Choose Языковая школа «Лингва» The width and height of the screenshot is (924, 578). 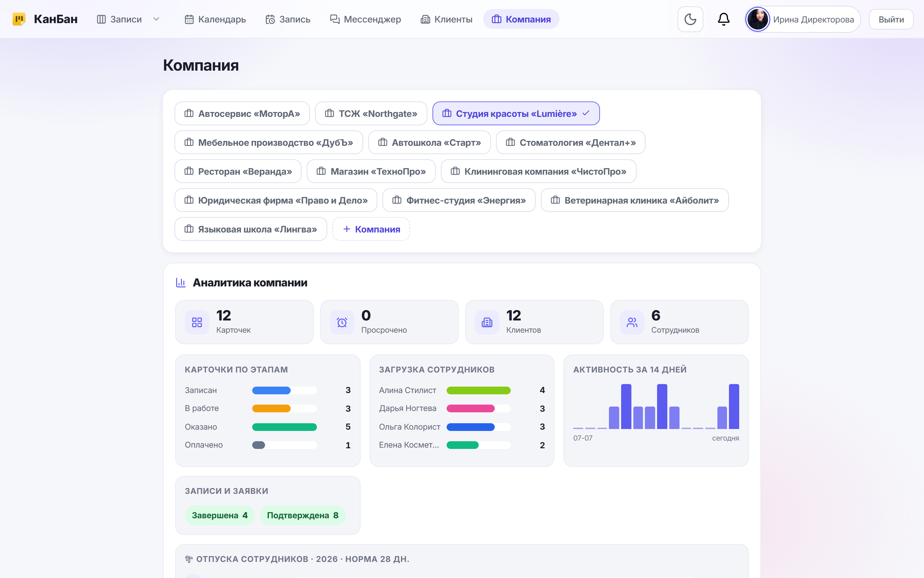[x=251, y=229]
